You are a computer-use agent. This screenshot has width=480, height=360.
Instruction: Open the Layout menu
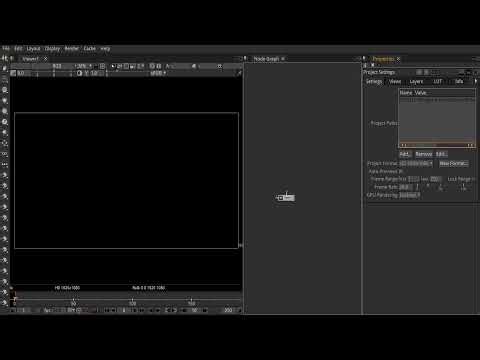(x=33, y=49)
